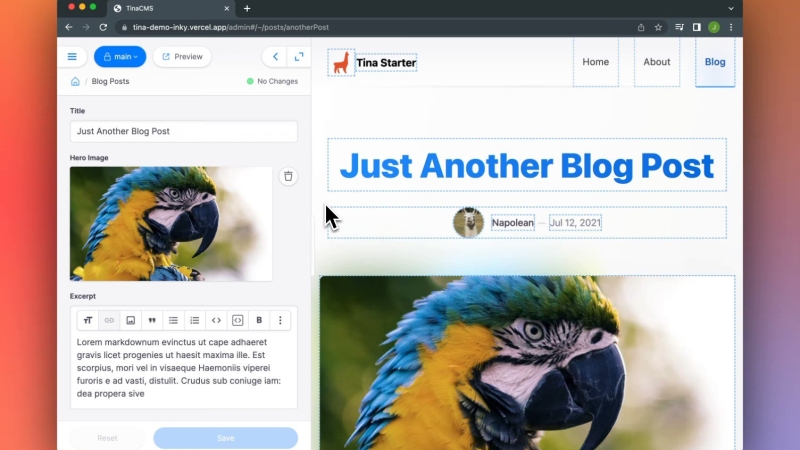This screenshot has width=800, height=450.
Task: Toggle inline code formatting in excerpt
Action: (x=216, y=320)
